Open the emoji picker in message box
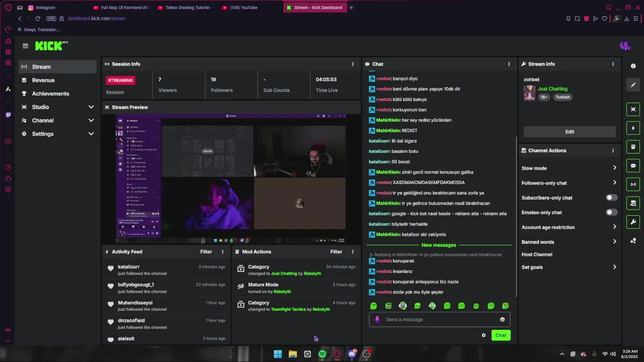The image size is (644, 362). pos(502,320)
